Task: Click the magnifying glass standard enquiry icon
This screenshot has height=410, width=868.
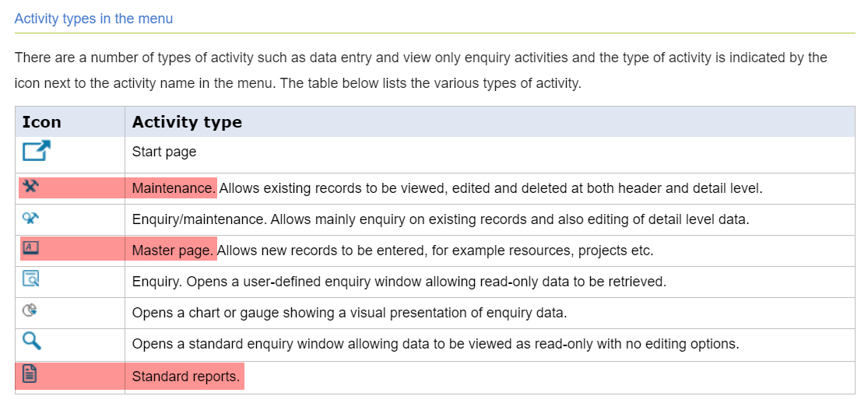Action: [31, 342]
